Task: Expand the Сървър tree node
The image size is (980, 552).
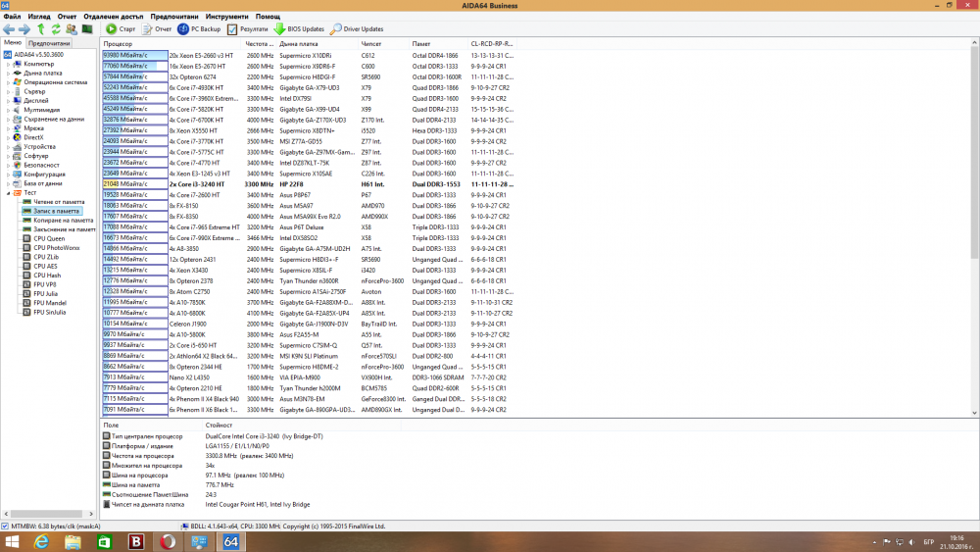Action: 8,91
